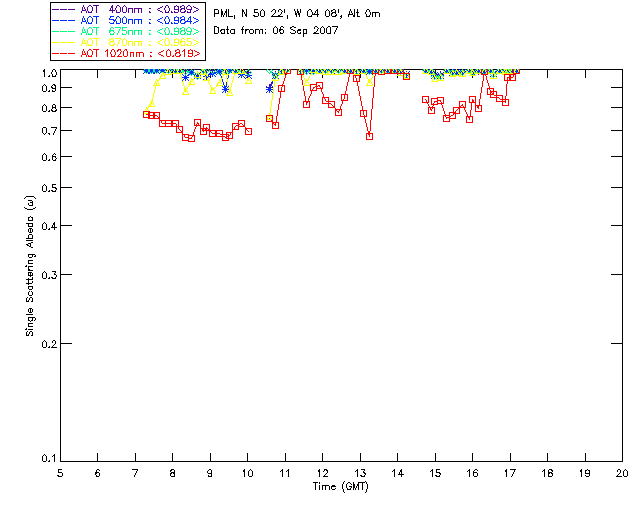Click the 6 x-axis tick label
This screenshot has height=512, width=640.
click(98, 473)
